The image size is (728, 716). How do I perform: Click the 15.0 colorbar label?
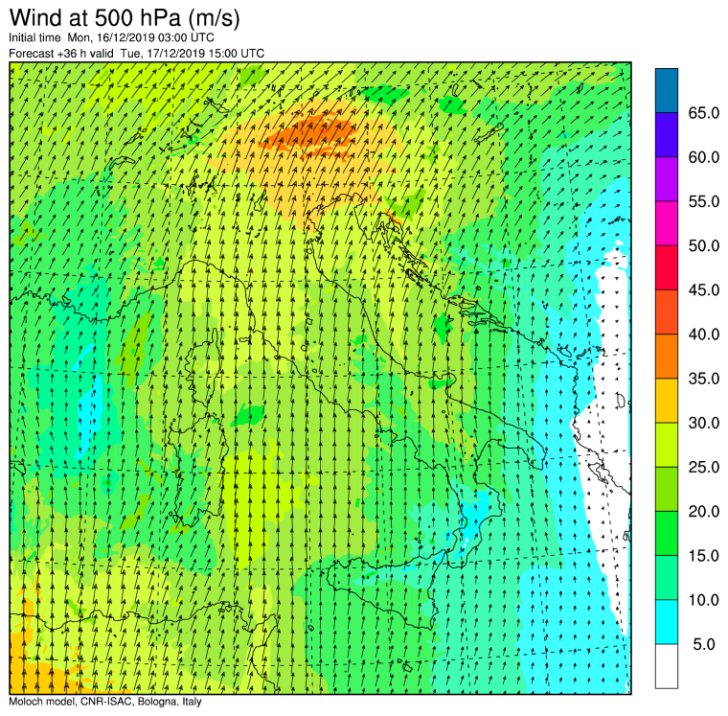coord(704,555)
